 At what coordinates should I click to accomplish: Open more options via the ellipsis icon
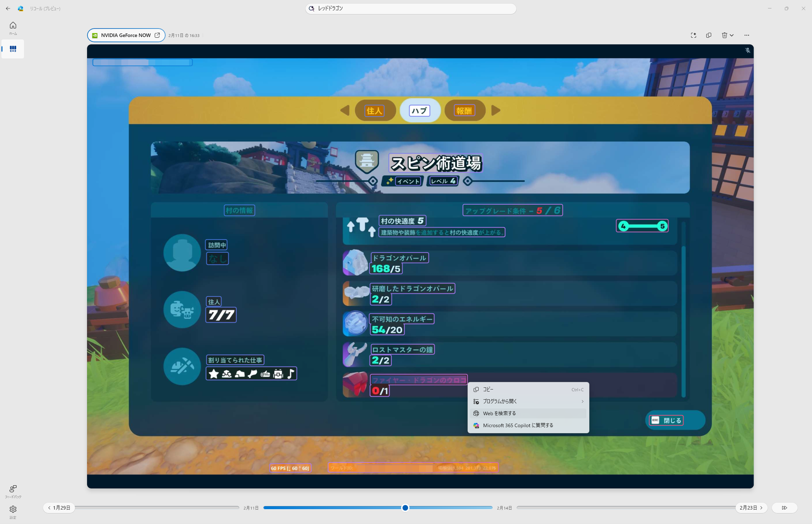click(747, 35)
